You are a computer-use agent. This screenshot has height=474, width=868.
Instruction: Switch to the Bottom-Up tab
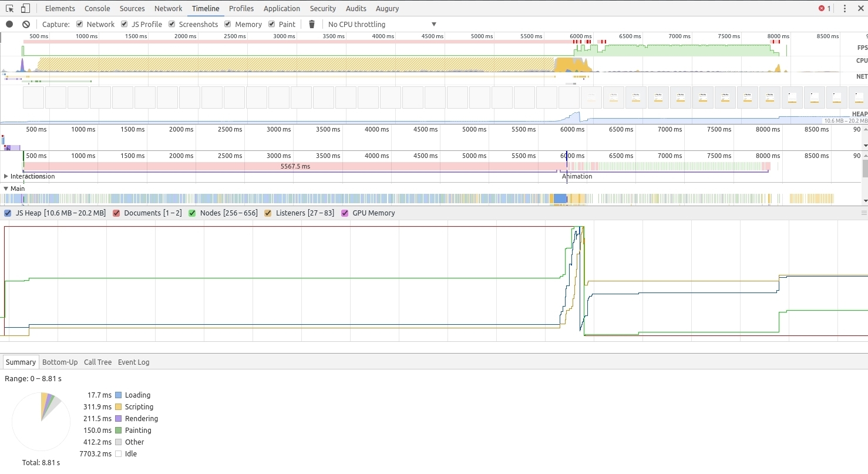pyautogui.click(x=60, y=362)
